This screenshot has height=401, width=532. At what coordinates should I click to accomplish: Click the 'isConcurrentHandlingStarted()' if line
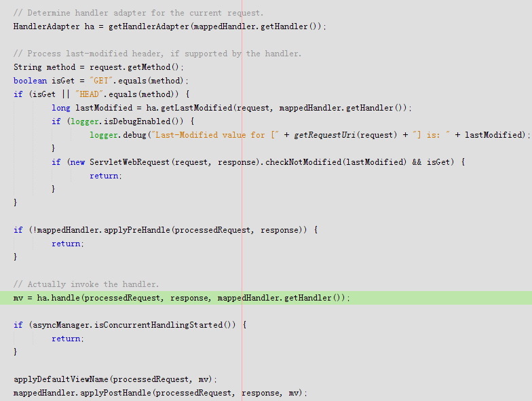click(130, 325)
